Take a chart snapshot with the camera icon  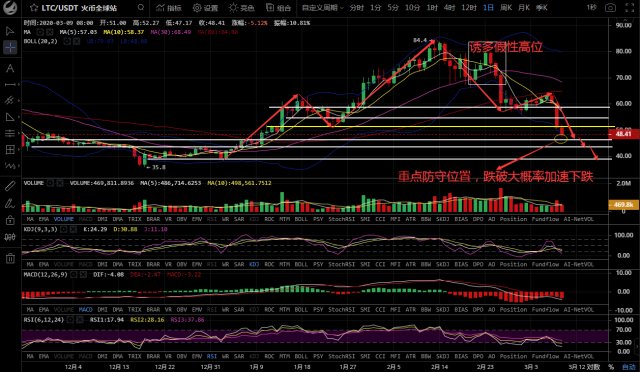click(610, 8)
